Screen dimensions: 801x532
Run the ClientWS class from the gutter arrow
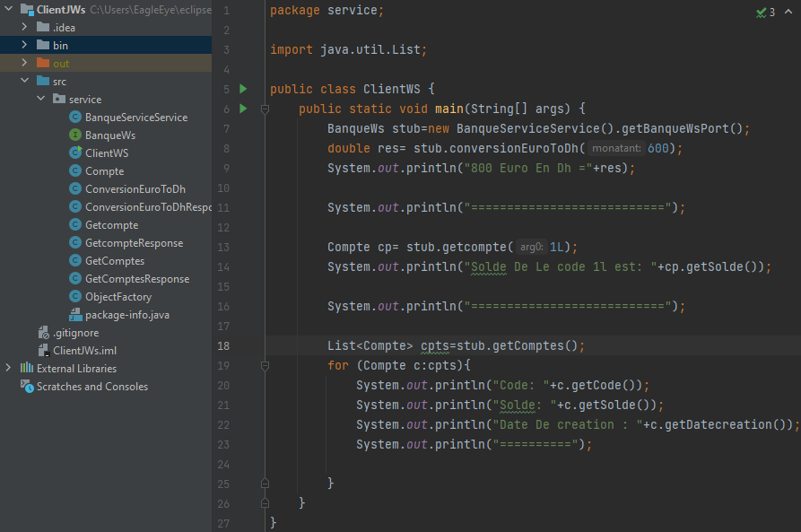(243, 89)
